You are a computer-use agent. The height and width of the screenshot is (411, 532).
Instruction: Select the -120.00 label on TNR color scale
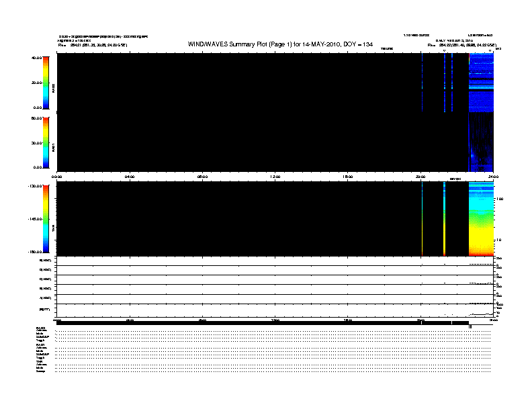click(36, 186)
